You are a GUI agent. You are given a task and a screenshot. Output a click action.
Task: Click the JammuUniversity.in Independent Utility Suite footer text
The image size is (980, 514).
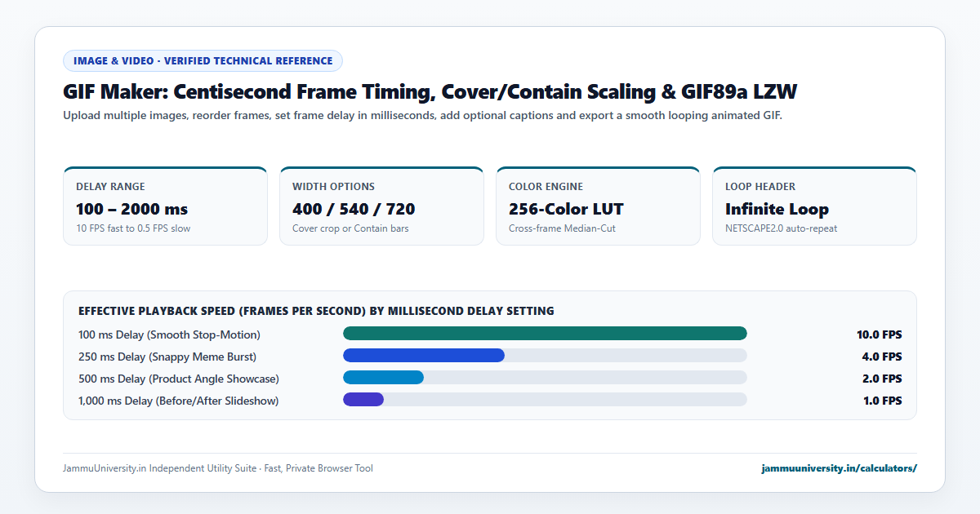[x=218, y=468]
